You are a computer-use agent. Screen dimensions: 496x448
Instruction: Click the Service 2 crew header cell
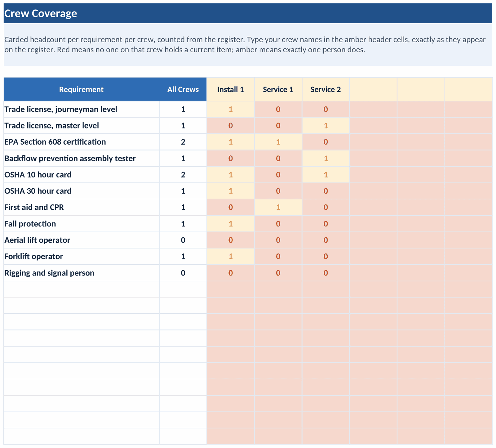pyautogui.click(x=326, y=89)
